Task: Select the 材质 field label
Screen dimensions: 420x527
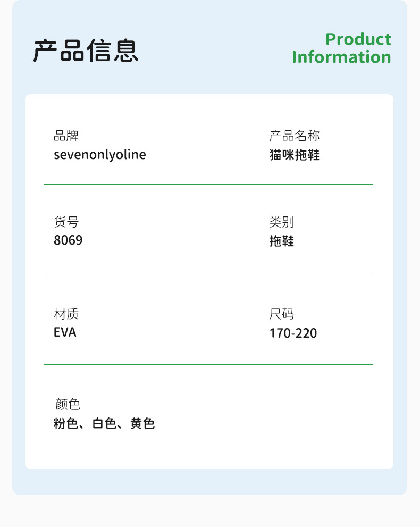Action: (66, 314)
